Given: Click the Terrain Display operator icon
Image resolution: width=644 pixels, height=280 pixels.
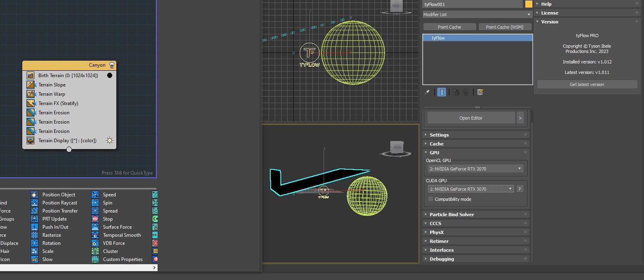Looking at the screenshot, I should [31, 141].
